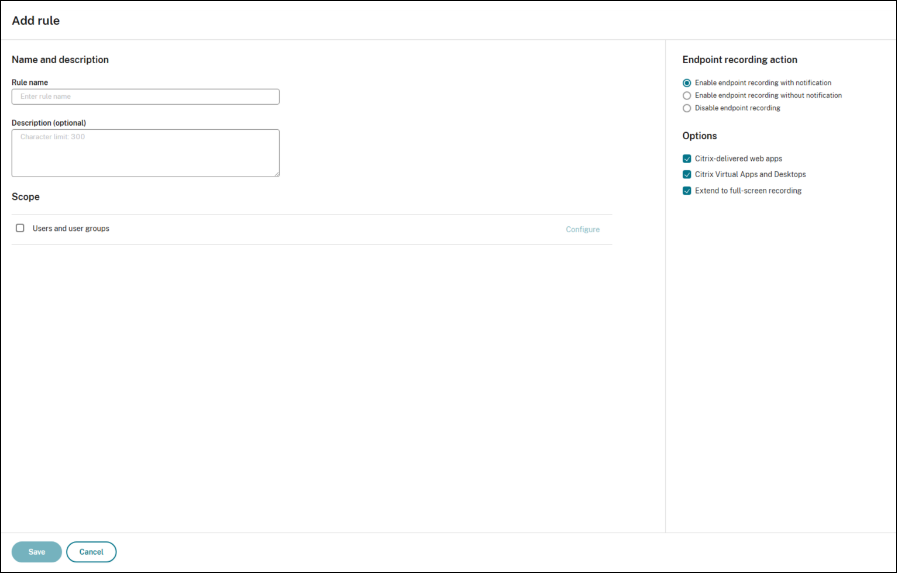The width and height of the screenshot is (897, 573).
Task: Click the Scope heading
Action: 25,197
